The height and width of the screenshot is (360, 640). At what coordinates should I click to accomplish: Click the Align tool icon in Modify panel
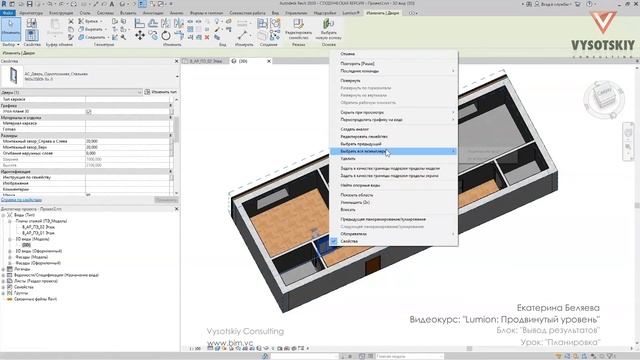[140, 24]
